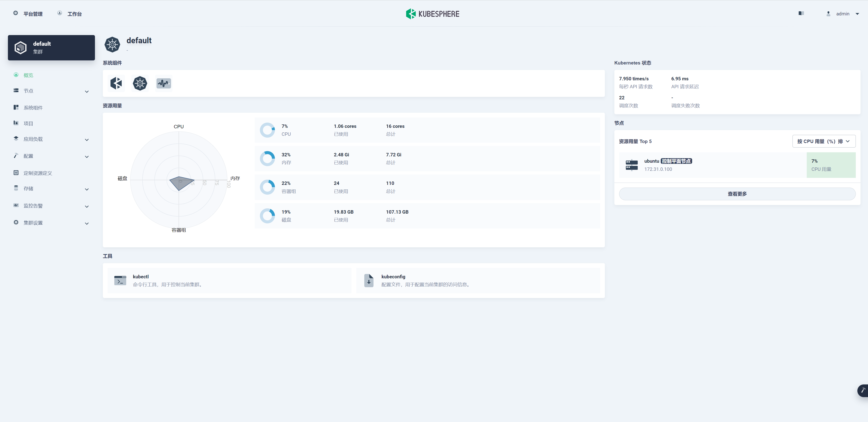Click the 7% CPU 用量 green bar

831,165
